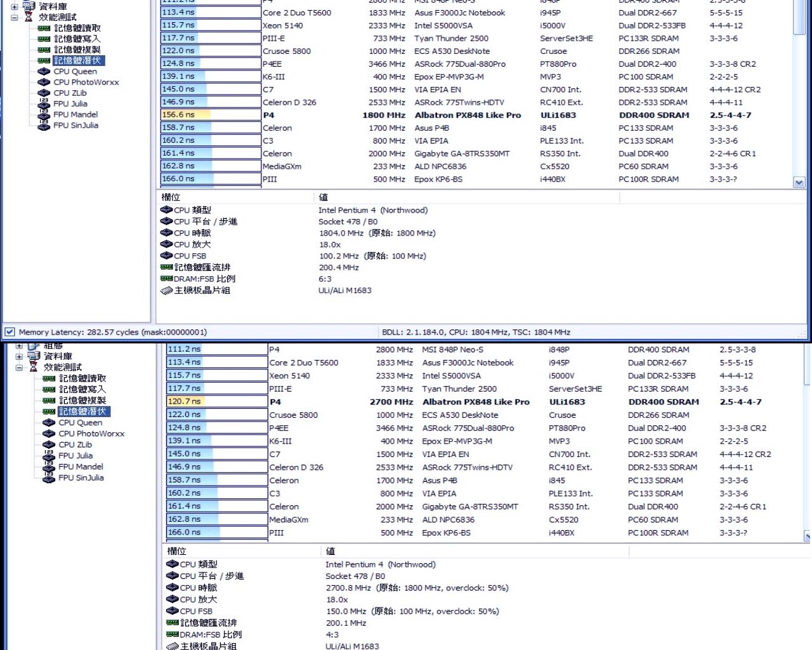The image size is (812, 650).
Task: Click the DRAM:FSB 比例 icon in the upper details pane
Action: pos(167,279)
